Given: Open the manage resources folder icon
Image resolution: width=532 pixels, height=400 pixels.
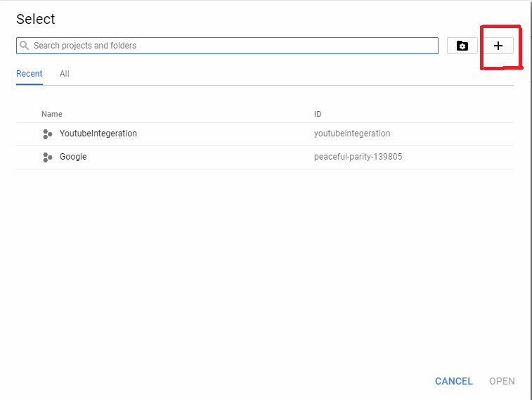Looking at the screenshot, I should [x=462, y=46].
